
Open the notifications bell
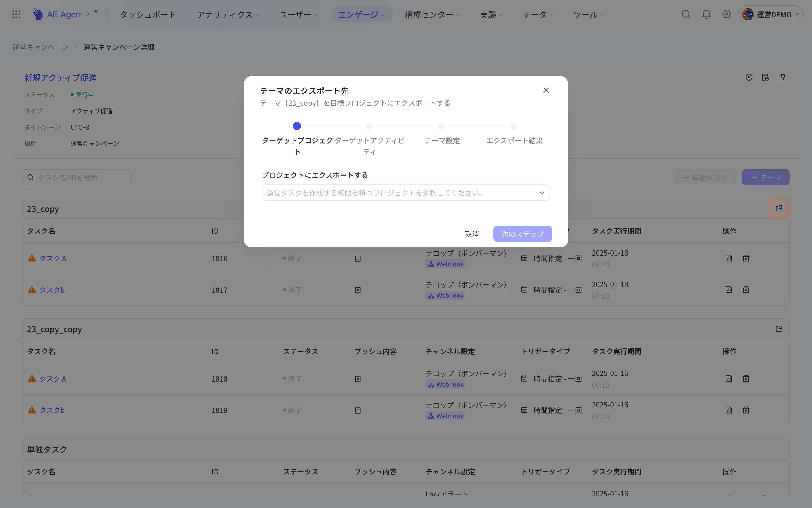pos(706,14)
